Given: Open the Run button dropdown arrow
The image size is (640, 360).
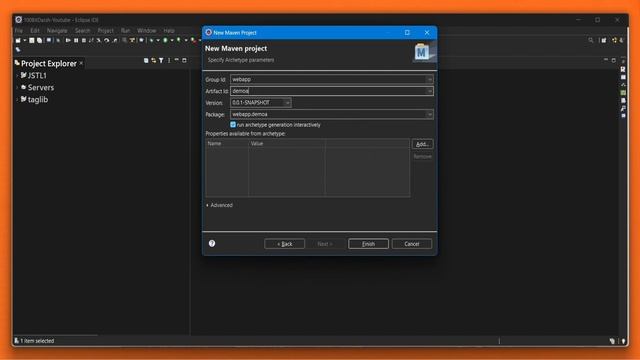Looking at the screenshot, I should (172, 40).
